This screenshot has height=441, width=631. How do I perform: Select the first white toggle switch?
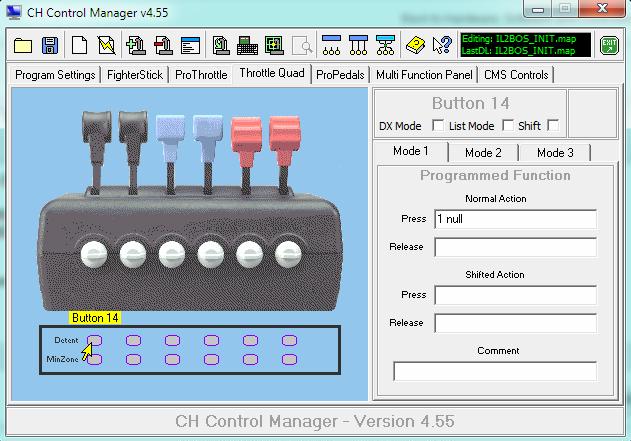(x=94, y=255)
